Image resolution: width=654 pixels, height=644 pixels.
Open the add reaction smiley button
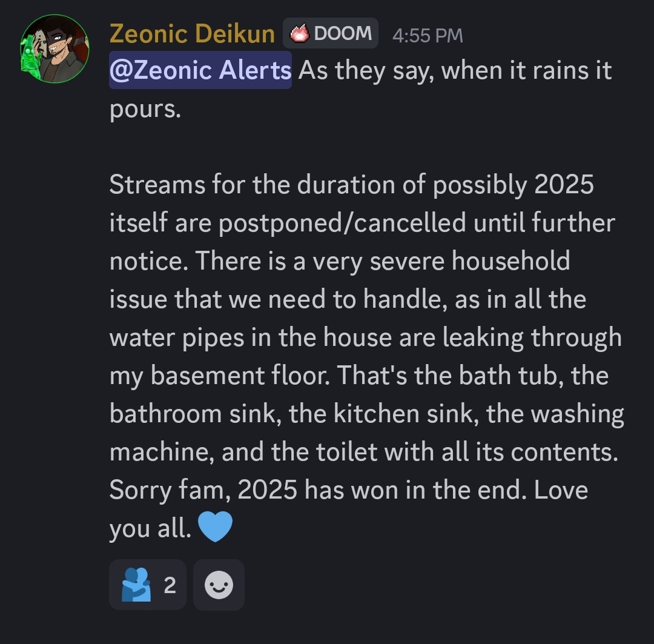click(219, 585)
